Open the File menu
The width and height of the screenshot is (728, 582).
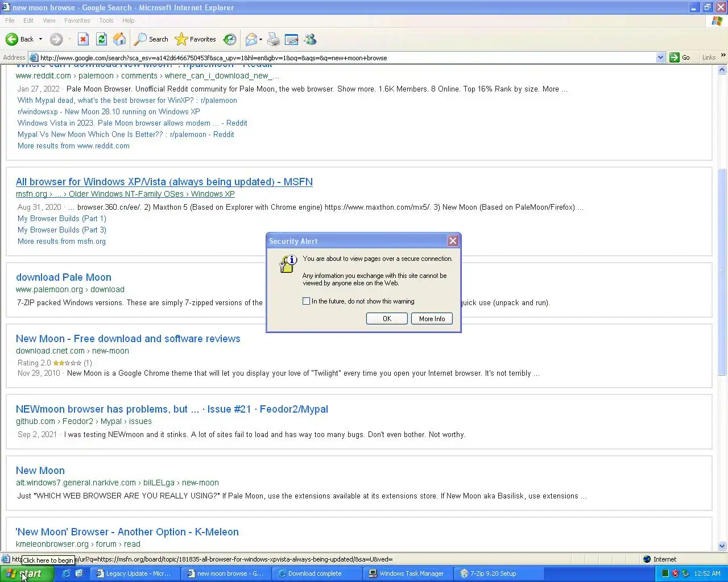pos(10,20)
